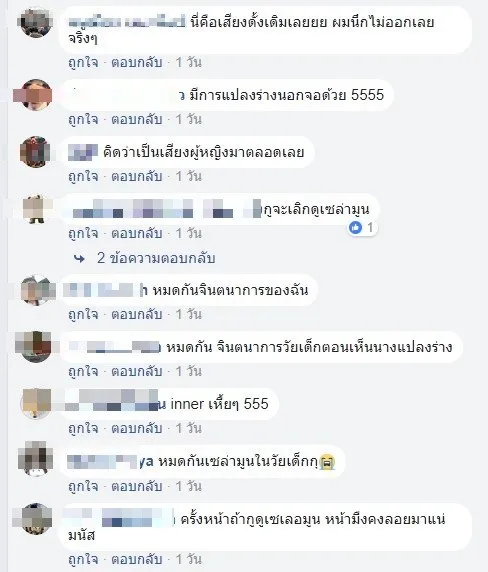Screen dimensions: 488x572
Task: Like the comment นี่คือเสียงดั้งเดิมเลย
Action: tap(83, 62)
